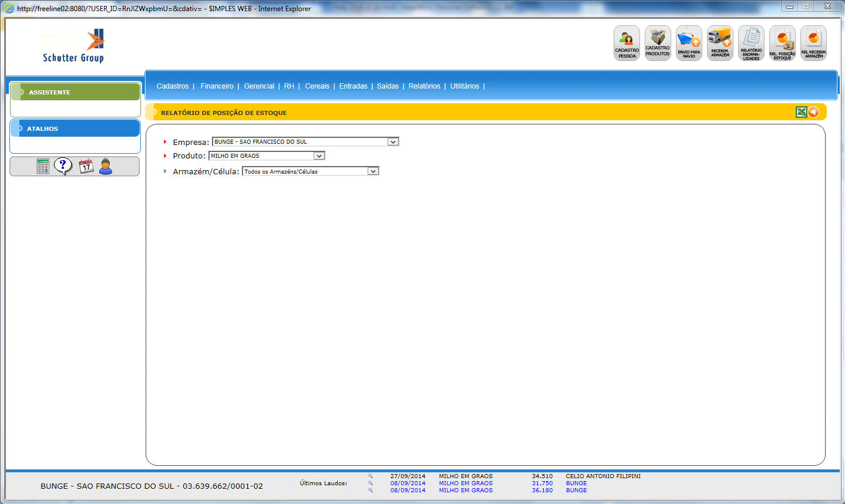
Task: Open the Cereais menu
Action: [317, 86]
